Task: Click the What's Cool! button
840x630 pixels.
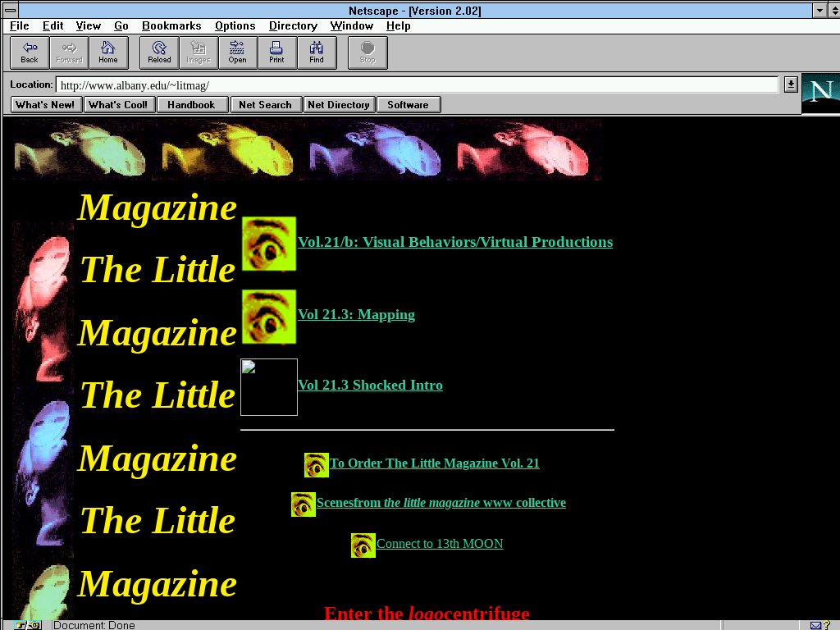Action: tap(118, 104)
